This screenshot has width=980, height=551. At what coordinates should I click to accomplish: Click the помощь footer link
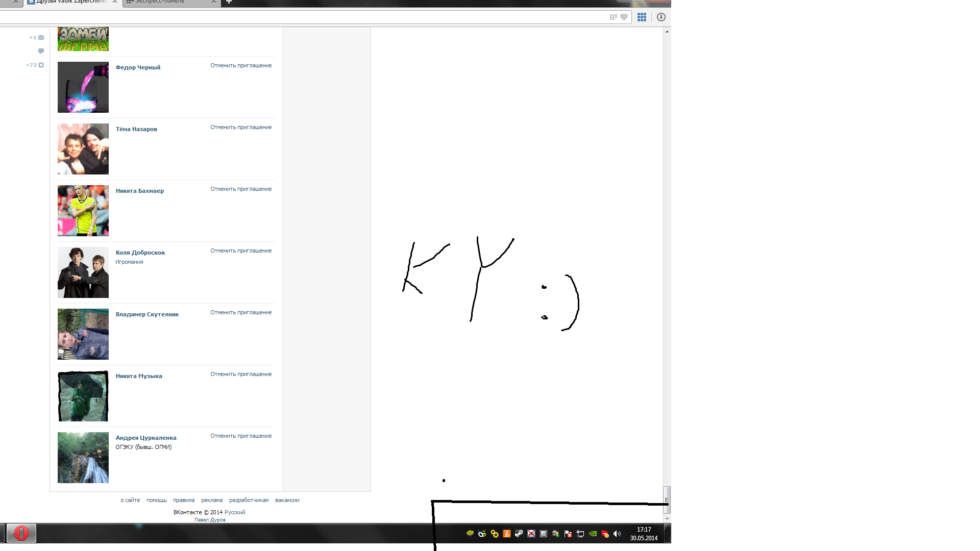click(x=156, y=500)
